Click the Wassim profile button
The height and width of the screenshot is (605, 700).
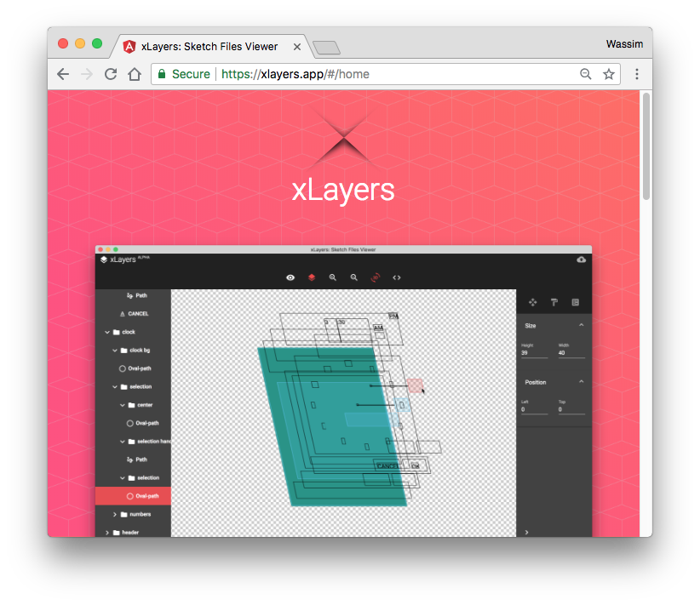(624, 44)
